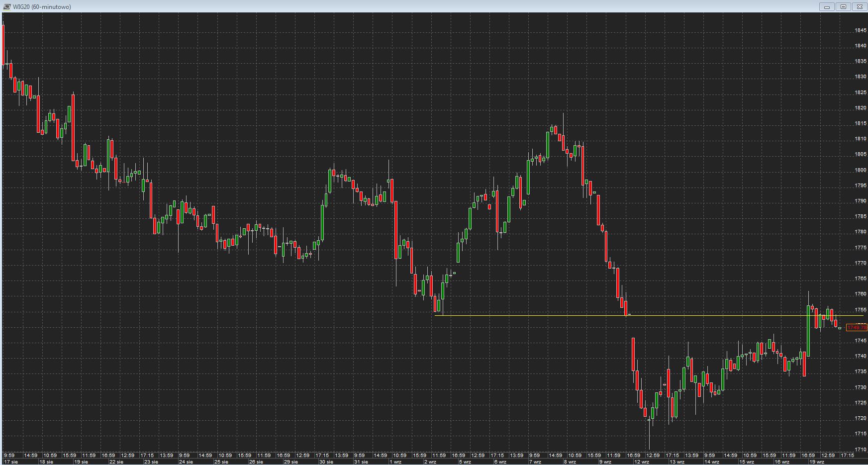The height and width of the screenshot is (465, 868).
Task: Select the 24 sie date marker
Action: [x=186, y=462]
